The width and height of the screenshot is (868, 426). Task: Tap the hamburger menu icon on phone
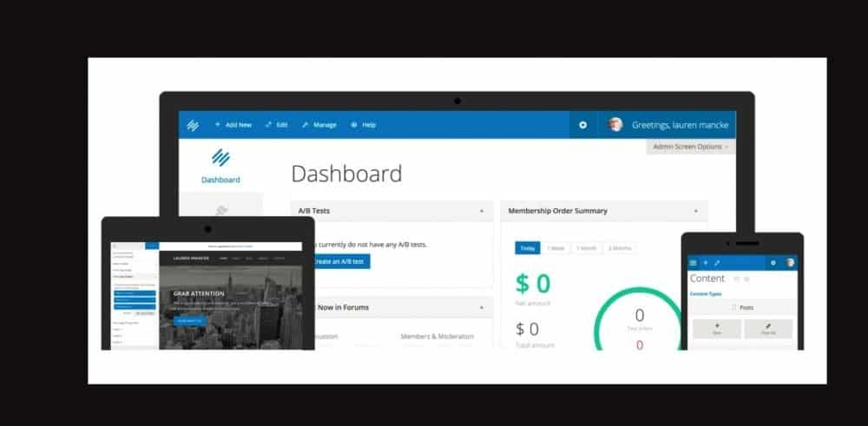(693, 262)
